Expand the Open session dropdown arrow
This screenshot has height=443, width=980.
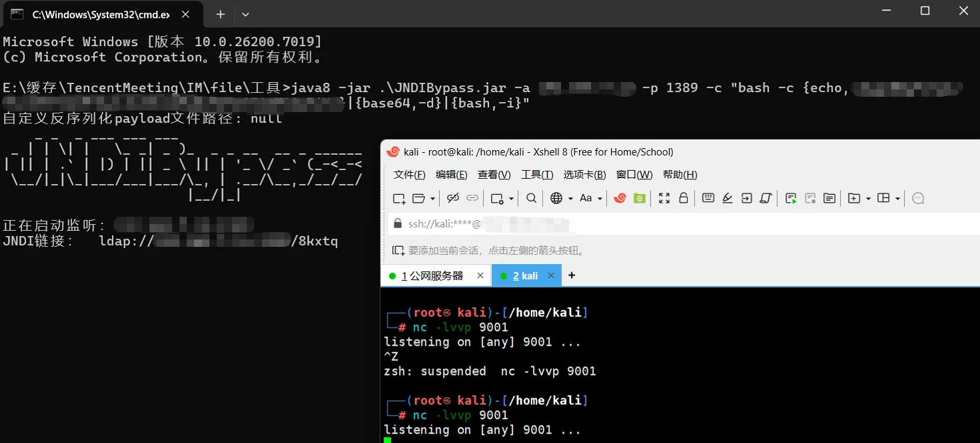[x=432, y=199]
